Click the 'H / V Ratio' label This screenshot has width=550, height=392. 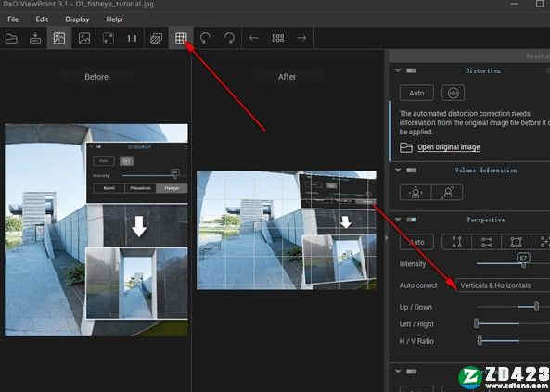pos(416,341)
